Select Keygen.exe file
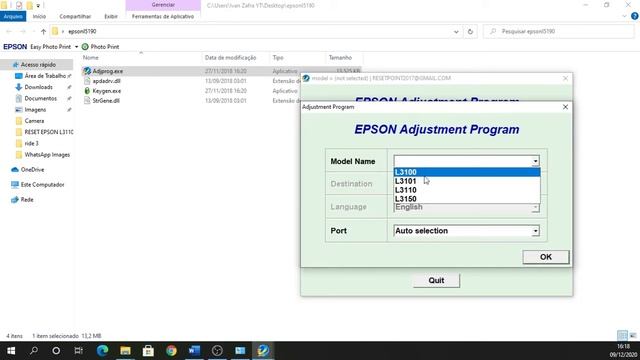Screen dimensions: 640x360 click(106, 91)
